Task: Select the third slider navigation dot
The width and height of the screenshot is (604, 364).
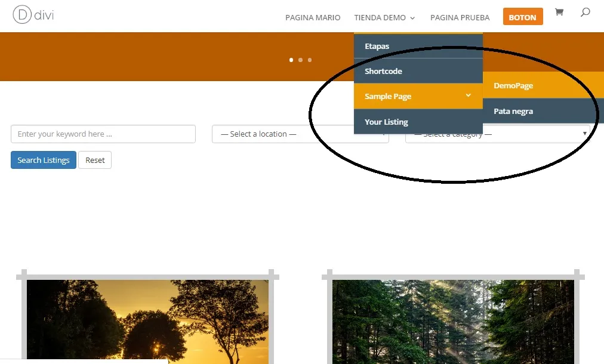Action: 310,60
